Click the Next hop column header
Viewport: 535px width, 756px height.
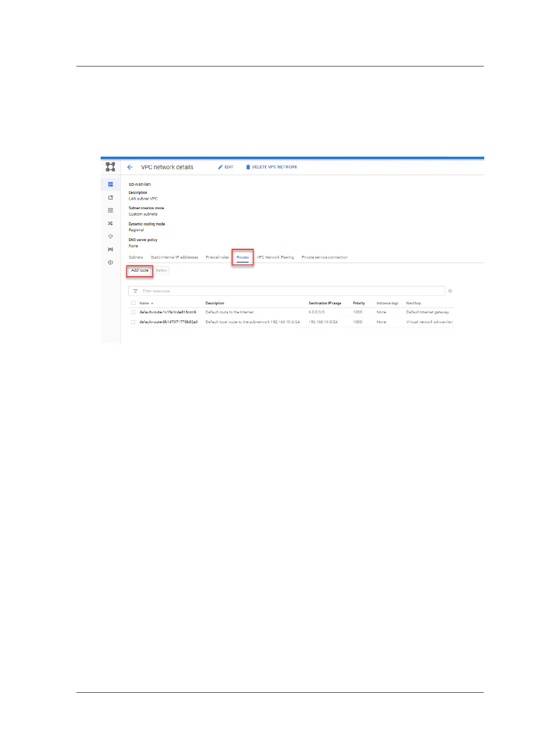pyautogui.click(x=414, y=303)
